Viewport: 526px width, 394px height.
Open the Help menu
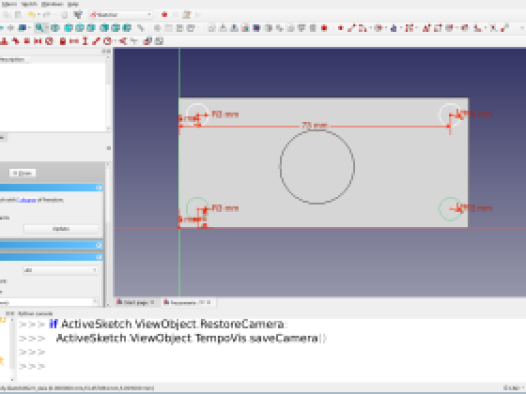73,4
